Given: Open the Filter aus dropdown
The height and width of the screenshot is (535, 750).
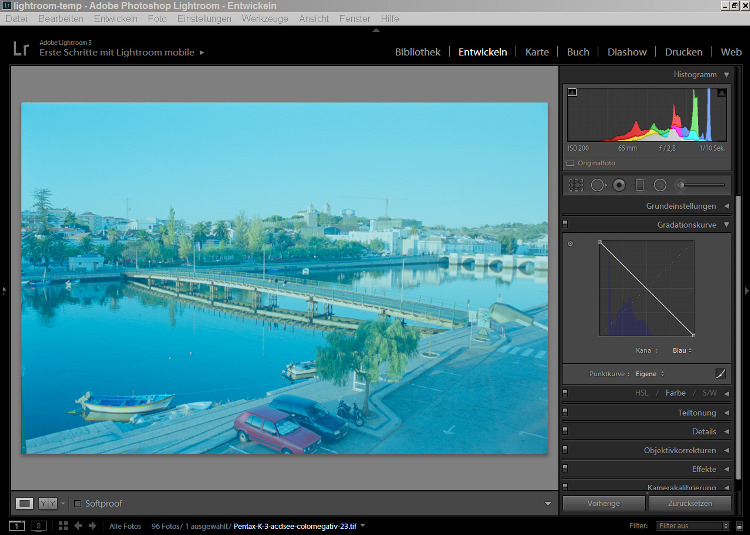Looking at the screenshot, I should (693, 525).
